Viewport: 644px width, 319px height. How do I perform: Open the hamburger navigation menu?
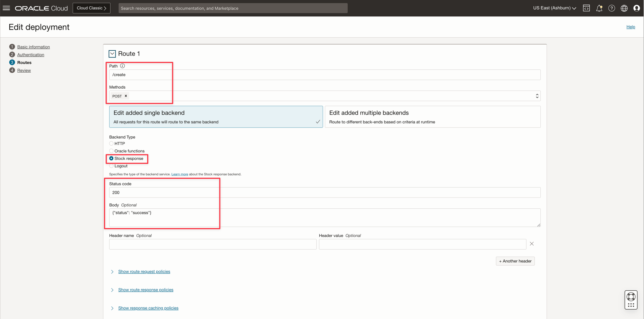[6, 8]
